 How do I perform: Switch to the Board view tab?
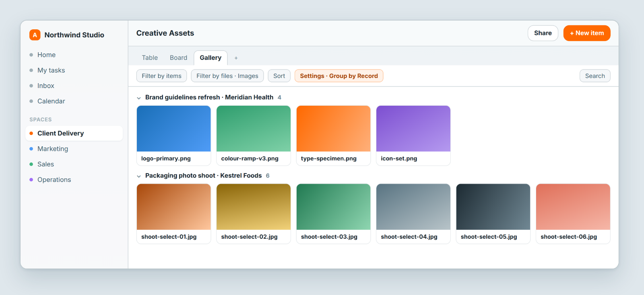click(178, 58)
